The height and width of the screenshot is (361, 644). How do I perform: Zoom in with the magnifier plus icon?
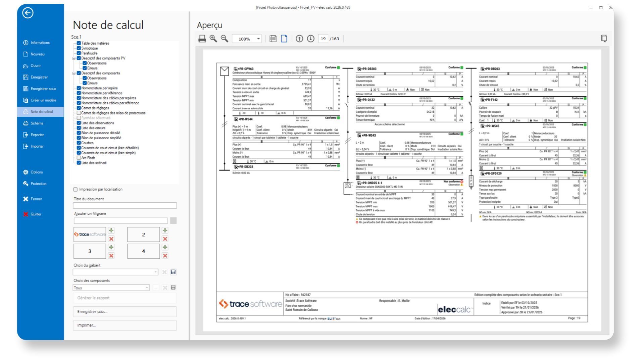click(x=213, y=39)
